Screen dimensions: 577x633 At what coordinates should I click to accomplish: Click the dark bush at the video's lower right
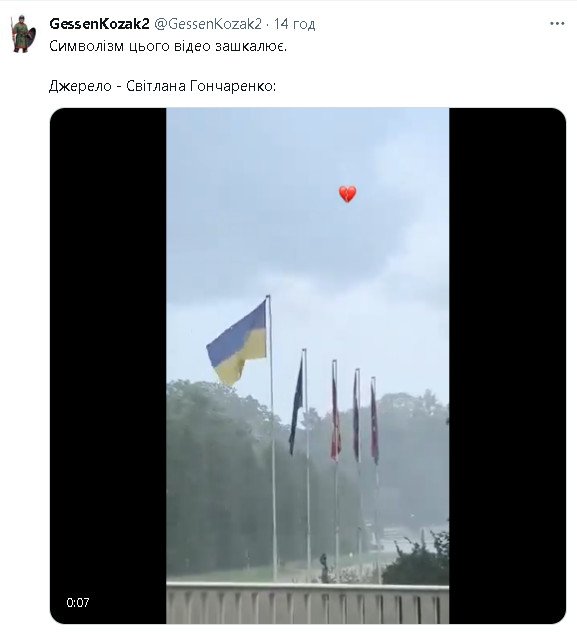[416, 559]
